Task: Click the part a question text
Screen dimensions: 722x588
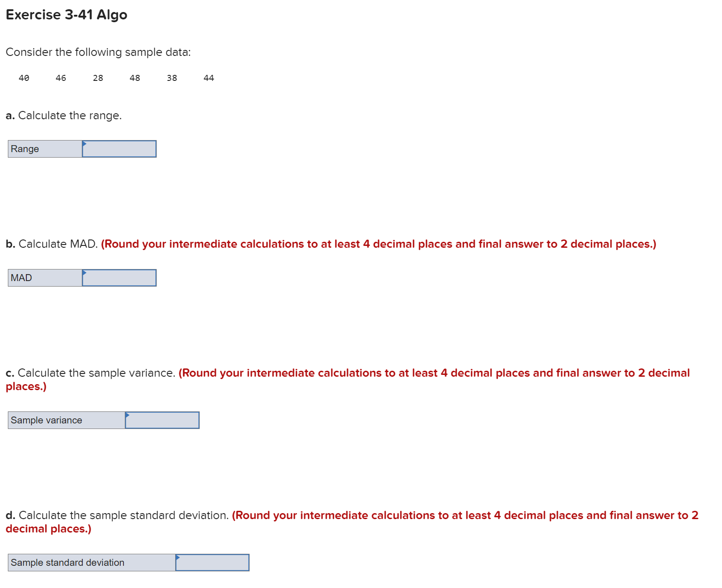Action: pos(63,116)
